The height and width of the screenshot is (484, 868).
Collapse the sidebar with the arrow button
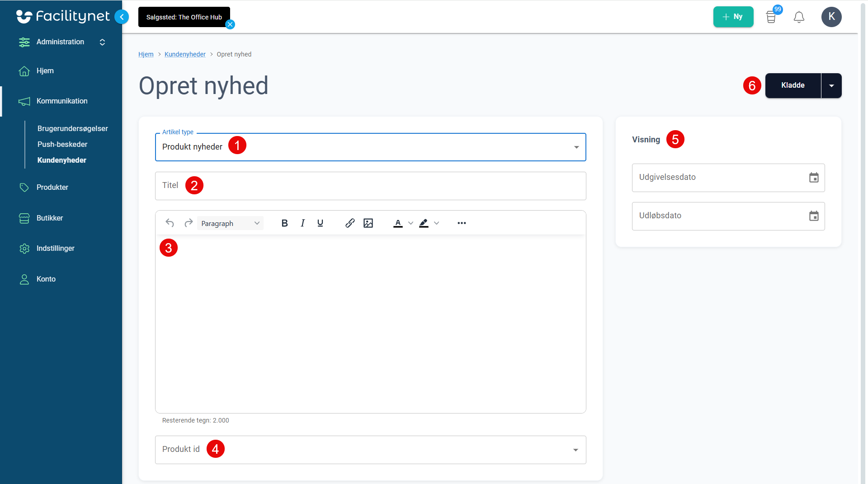tap(122, 17)
